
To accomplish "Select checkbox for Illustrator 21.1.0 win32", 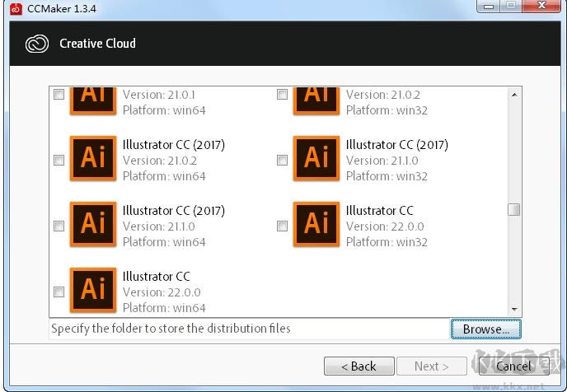I will (x=282, y=160).
